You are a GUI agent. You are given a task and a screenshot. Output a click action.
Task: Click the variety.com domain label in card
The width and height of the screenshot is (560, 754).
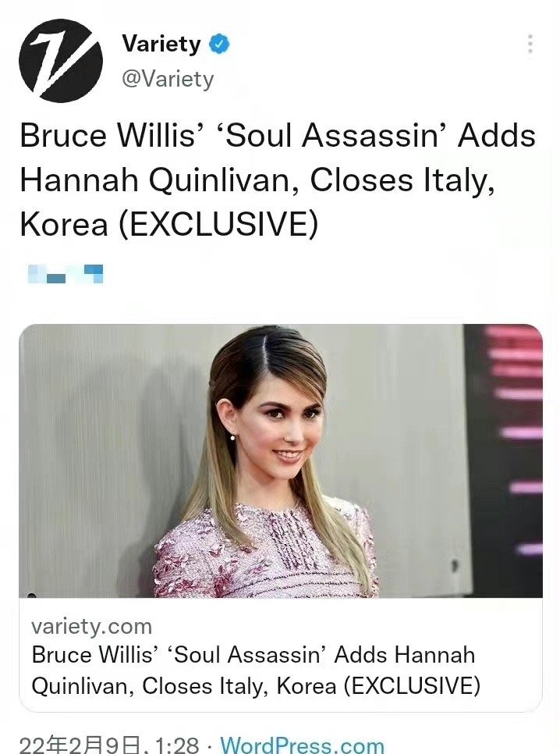tap(91, 626)
